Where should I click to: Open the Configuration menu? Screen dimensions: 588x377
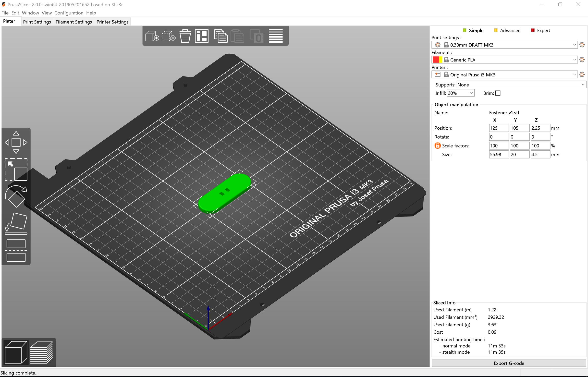point(69,13)
